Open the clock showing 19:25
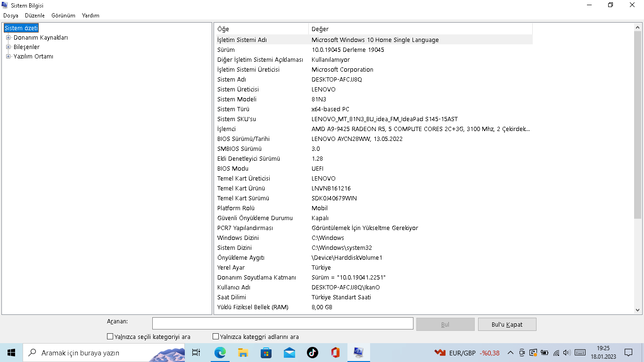 [x=603, y=353]
